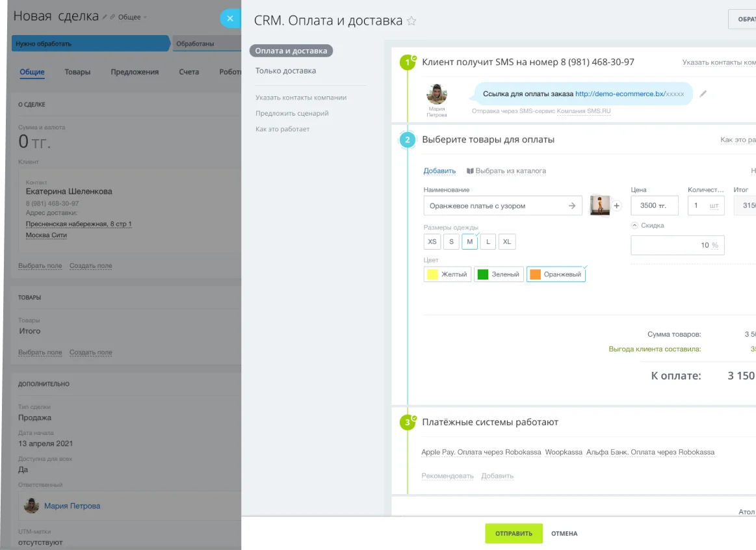The image size is (756, 550).
Task: Click the Цена input showing 3500 тг.
Action: coord(653,205)
